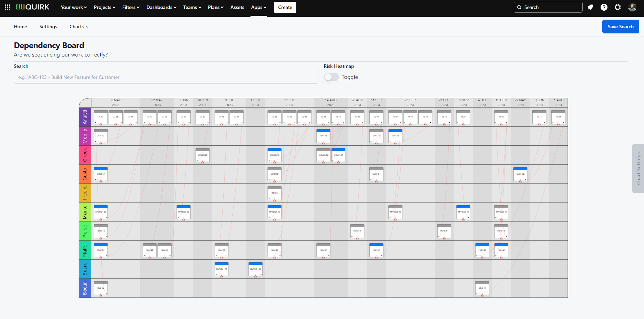Click the warning icon on the PERS-81 card

click(x=444, y=238)
